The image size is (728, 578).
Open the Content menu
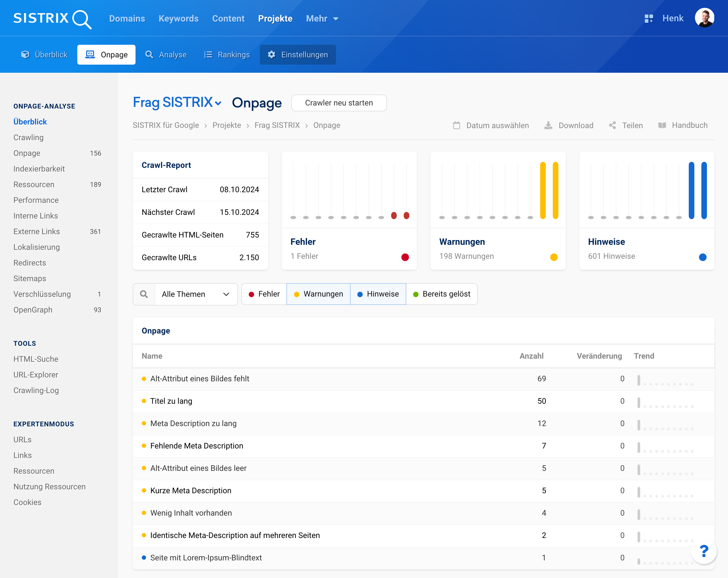coord(228,18)
